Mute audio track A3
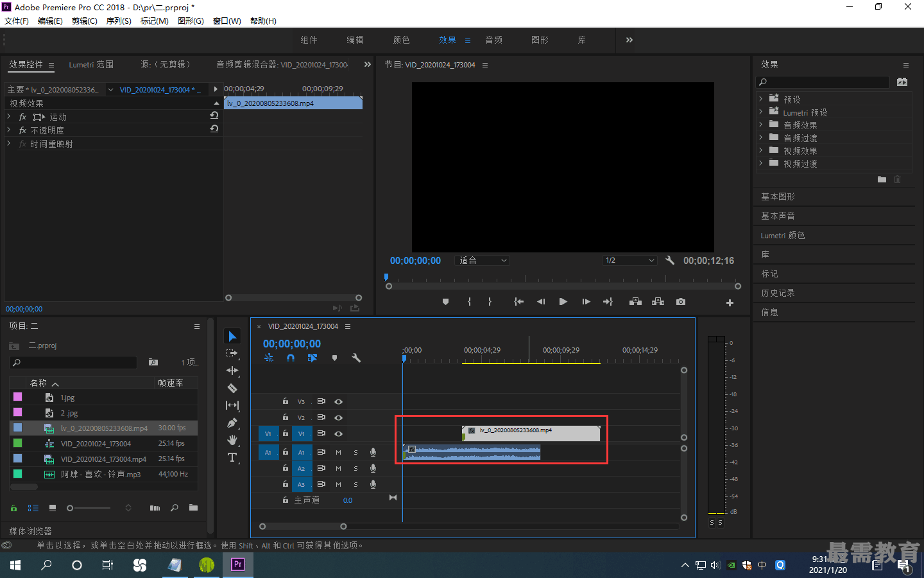924x578 pixels. click(338, 484)
